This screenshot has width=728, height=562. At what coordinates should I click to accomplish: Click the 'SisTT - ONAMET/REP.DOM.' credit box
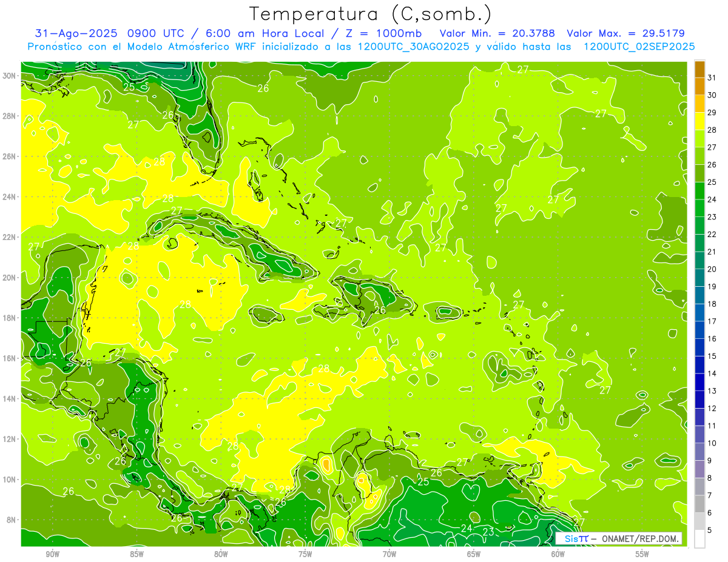point(618,538)
